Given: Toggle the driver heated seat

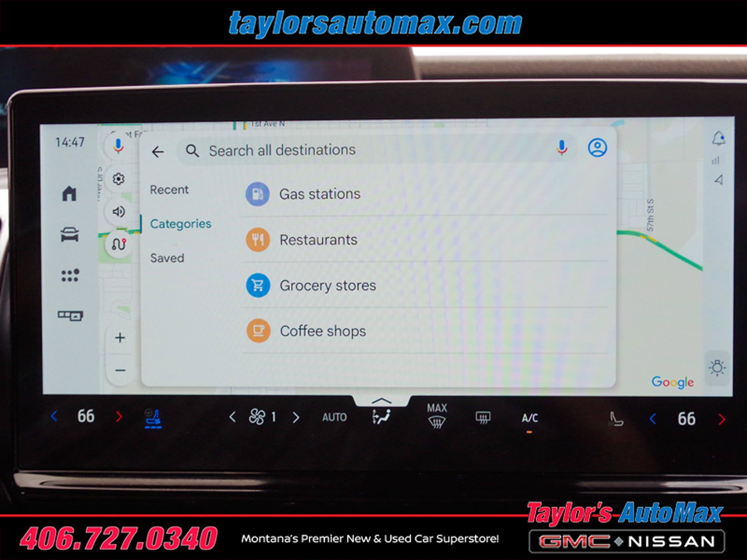Looking at the screenshot, I should click(153, 418).
